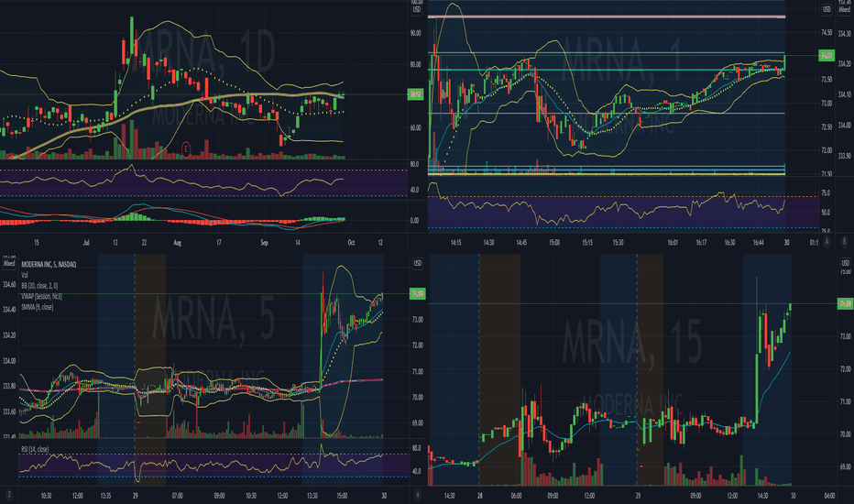Click 04:00 on 15-minute chart time axis
The height and width of the screenshot is (504, 854).
[x=829, y=496]
